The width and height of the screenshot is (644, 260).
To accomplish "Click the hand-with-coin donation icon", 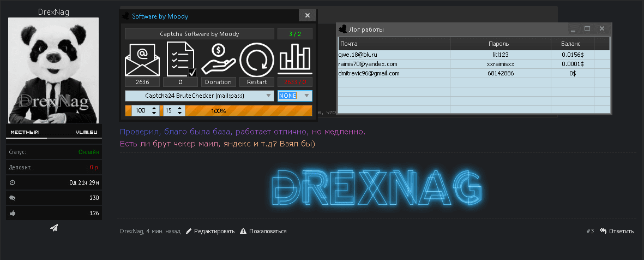I will [219, 59].
